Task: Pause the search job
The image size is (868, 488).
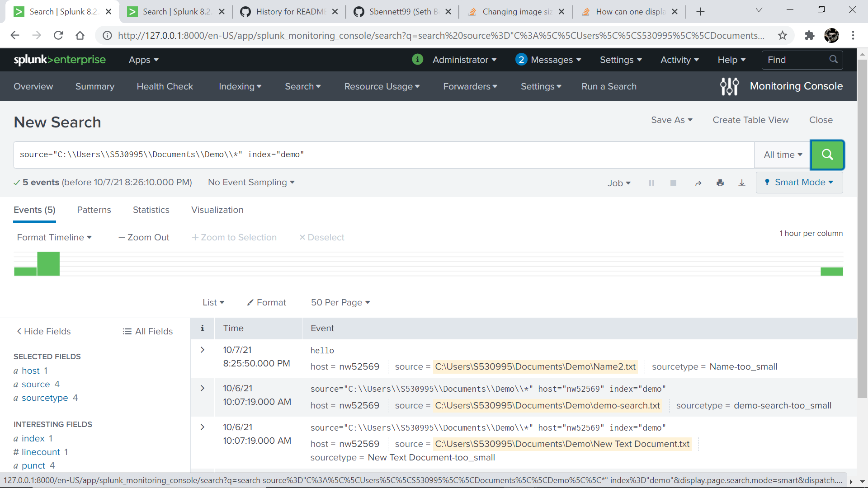Action: (651, 183)
